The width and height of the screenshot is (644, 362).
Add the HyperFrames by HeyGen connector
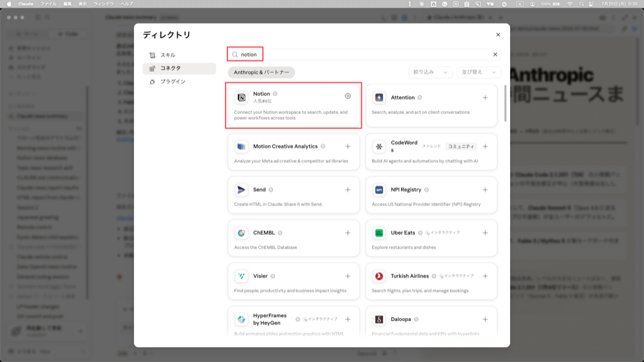pos(348,319)
